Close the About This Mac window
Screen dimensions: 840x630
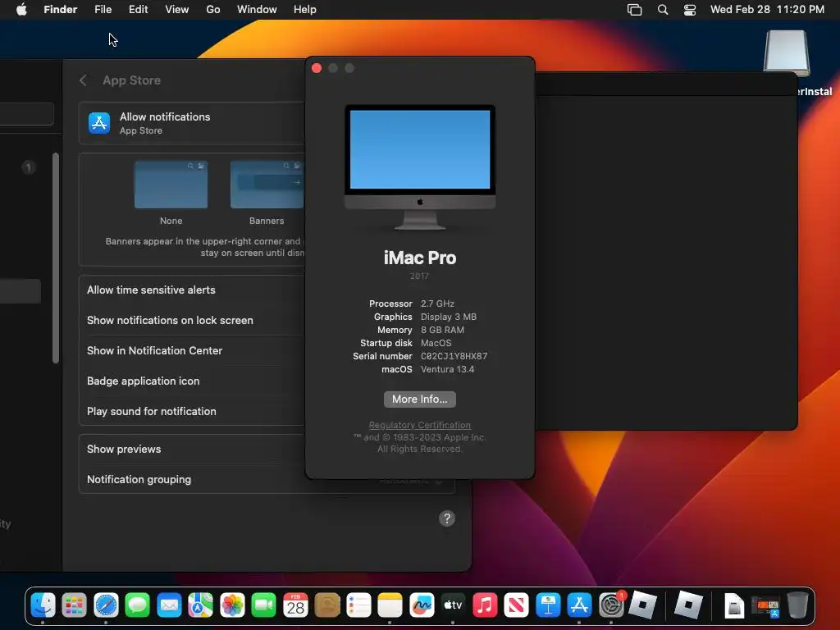coord(317,68)
